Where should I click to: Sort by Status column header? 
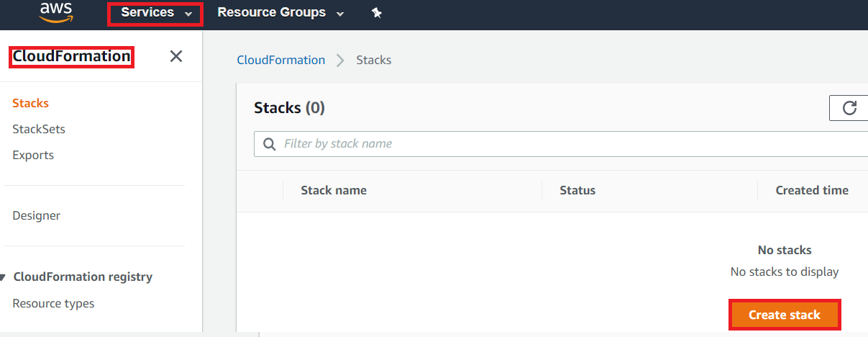click(x=577, y=190)
